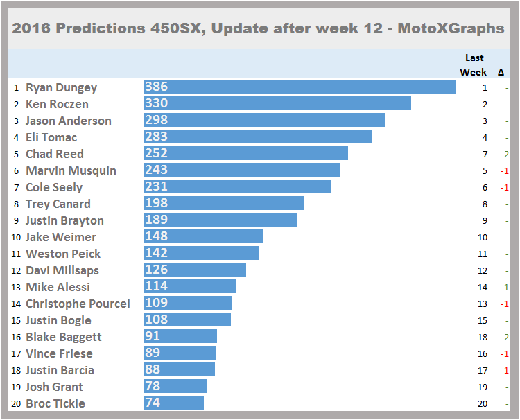Click the green +2 delta for Chad Reed

pos(506,154)
